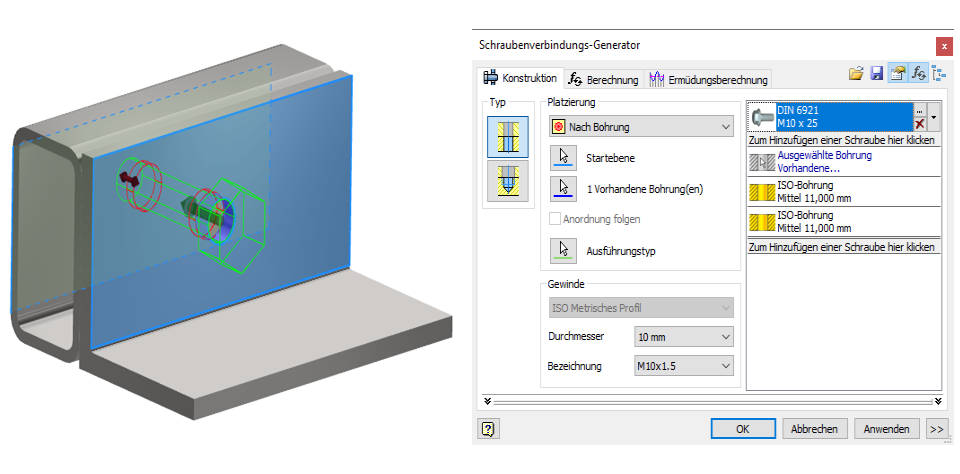
Task: Click the gray hole icon by Ausgewählte Bohrung
Action: pyautogui.click(x=762, y=162)
